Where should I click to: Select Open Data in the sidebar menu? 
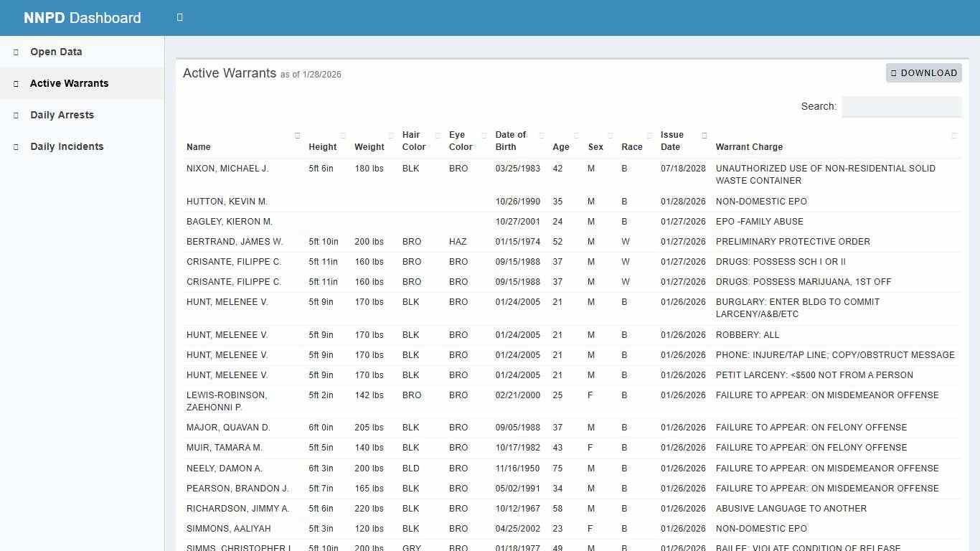click(x=55, y=52)
